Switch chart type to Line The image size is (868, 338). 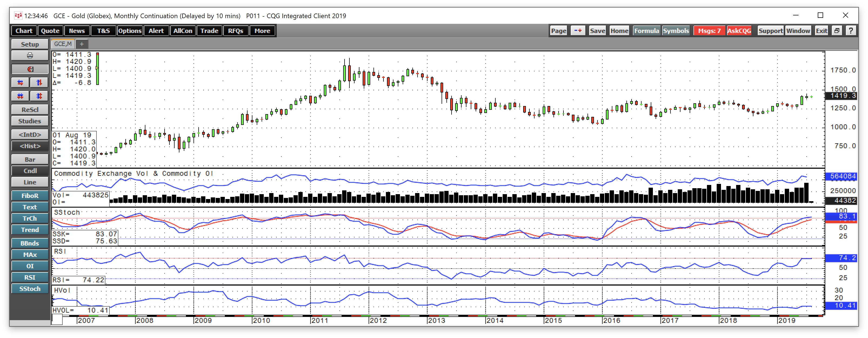[30, 182]
